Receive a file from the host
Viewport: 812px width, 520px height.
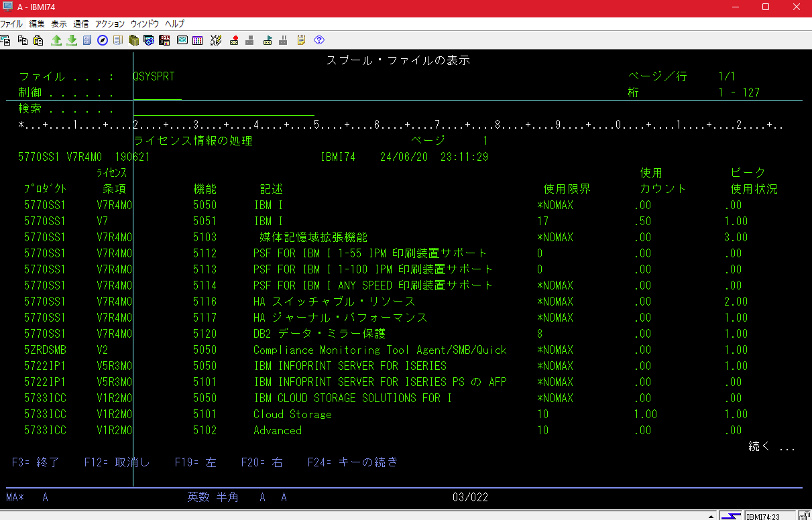click(x=72, y=40)
